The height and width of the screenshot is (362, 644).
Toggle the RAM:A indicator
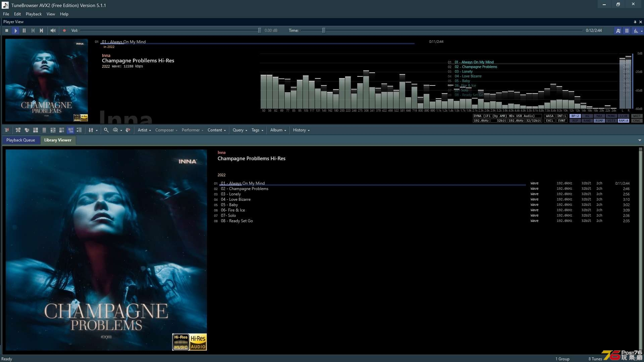624,121
